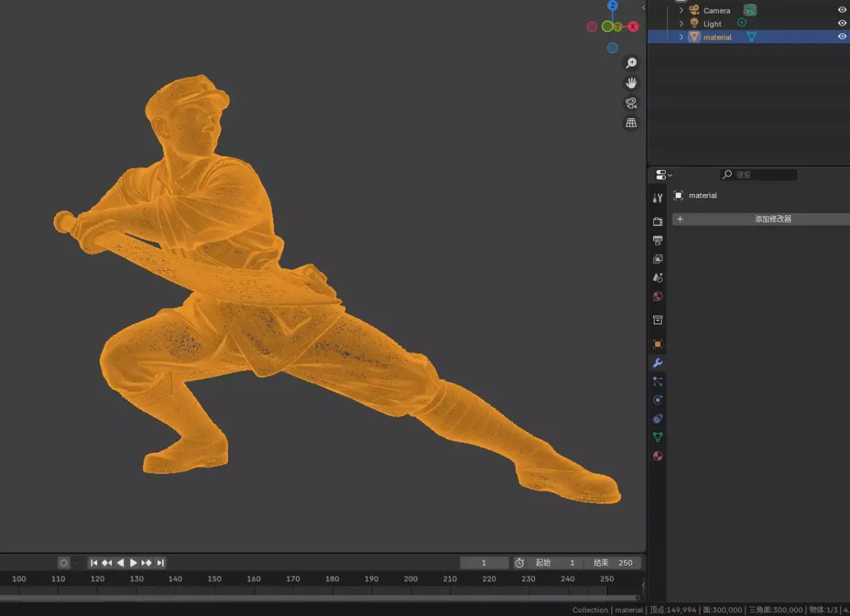850x616 pixels.
Task: Expand the Light tree item
Action: [681, 23]
